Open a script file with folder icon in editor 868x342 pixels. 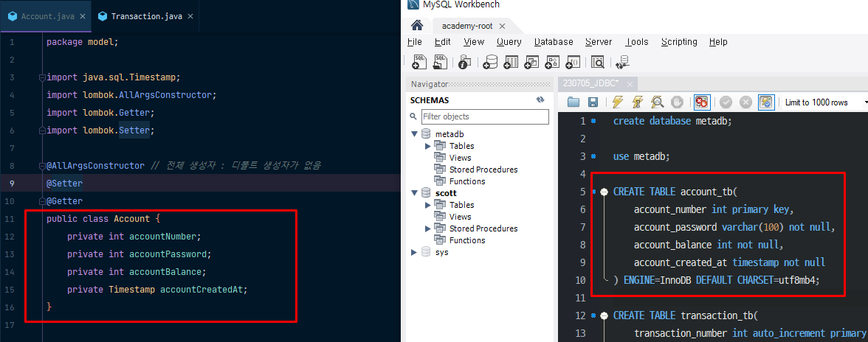point(573,102)
